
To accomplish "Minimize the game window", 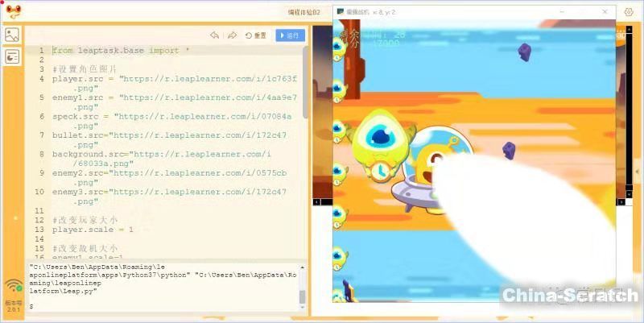I will click(x=561, y=12).
